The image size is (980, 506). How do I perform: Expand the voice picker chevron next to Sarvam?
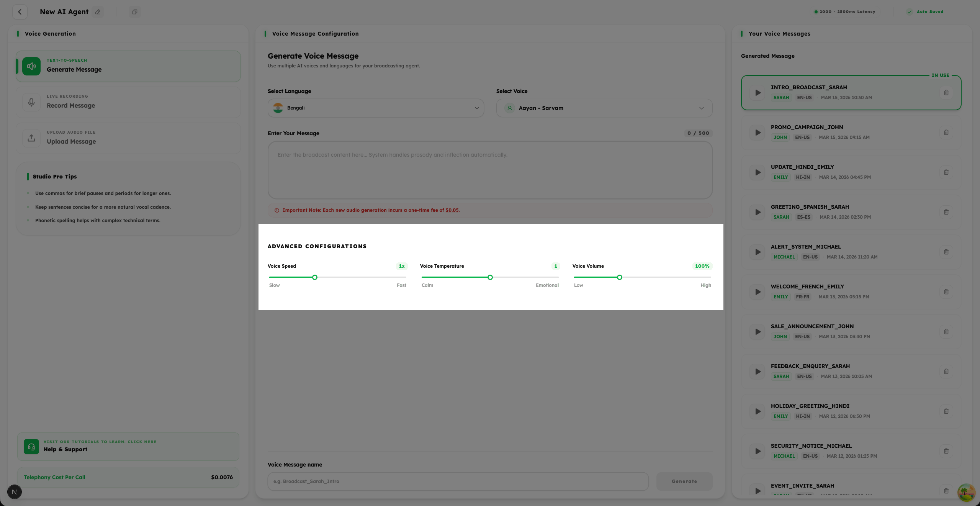(702, 108)
